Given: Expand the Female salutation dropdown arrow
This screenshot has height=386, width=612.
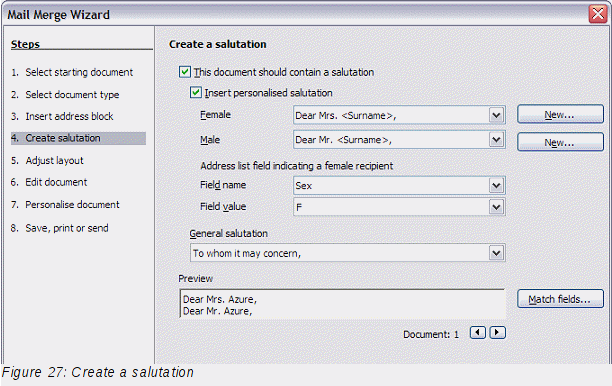Looking at the screenshot, I should coord(496,116).
